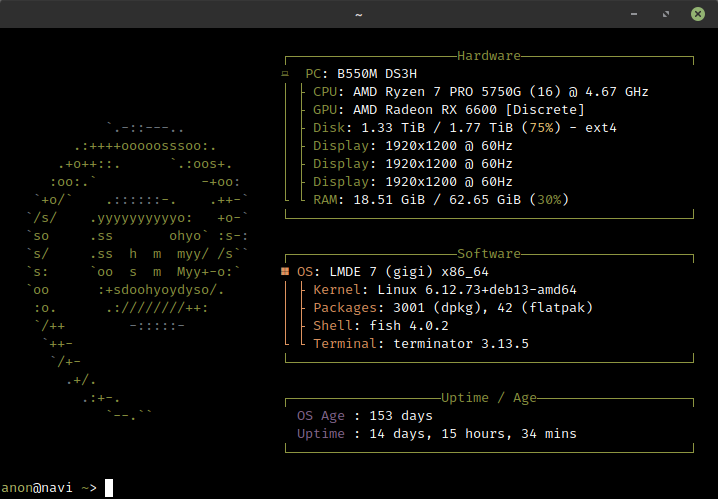Click the 'Uptime' label
Image resolution: width=718 pixels, height=499 pixels.
pyautogui.click(x=321, y=434)
